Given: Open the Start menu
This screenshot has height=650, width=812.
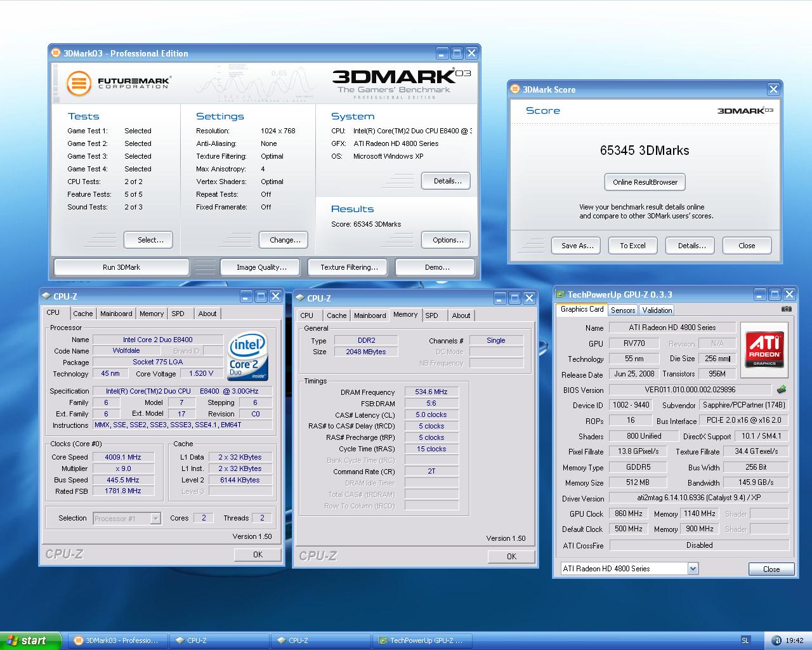Looking at the screenshot, I should [x=30, y=640].
